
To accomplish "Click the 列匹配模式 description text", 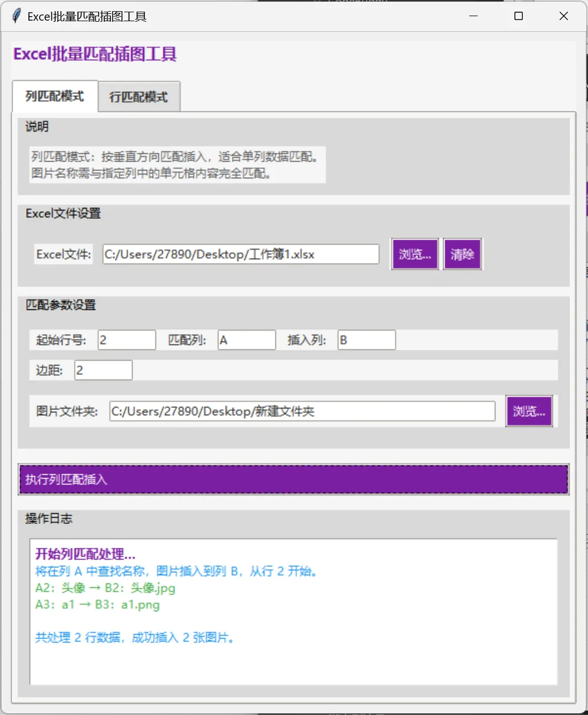I will (x=177, y=165).
